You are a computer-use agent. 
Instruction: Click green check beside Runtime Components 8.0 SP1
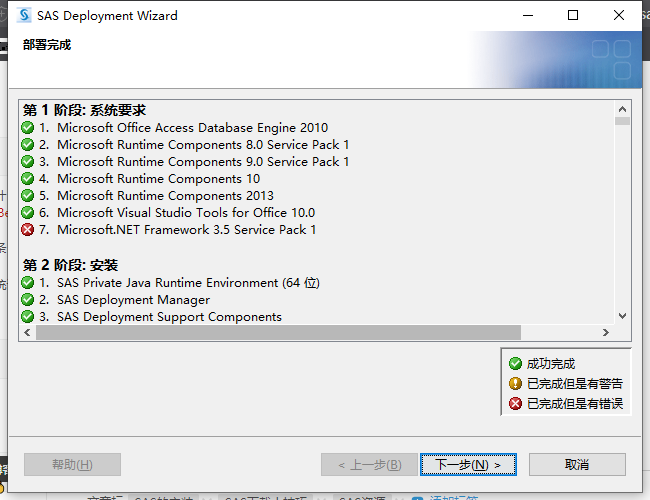click(x=27, y=144)
